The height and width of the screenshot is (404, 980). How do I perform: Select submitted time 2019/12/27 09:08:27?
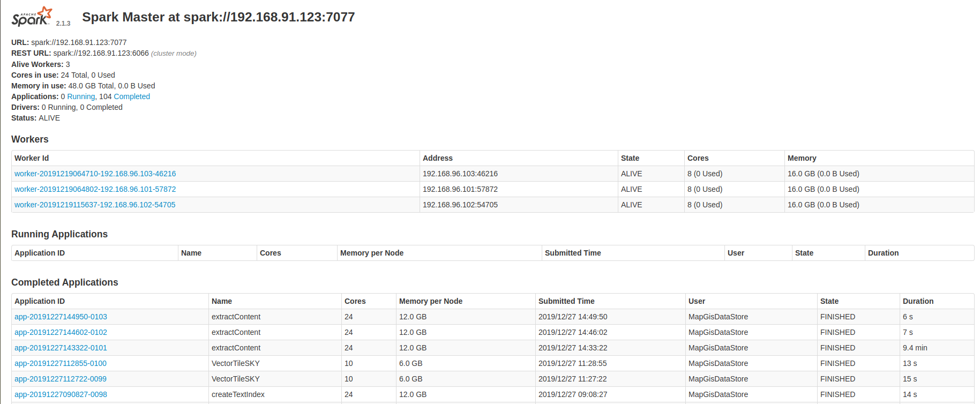573,394
